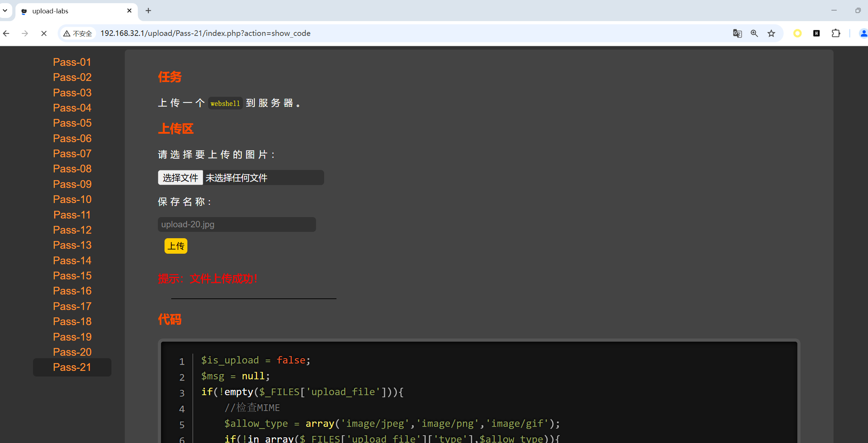Navigate to Pass-01 level
Image resolution: width=868 pixels, height=443 pixels.
pyautogui.click(x=72, y=62)
